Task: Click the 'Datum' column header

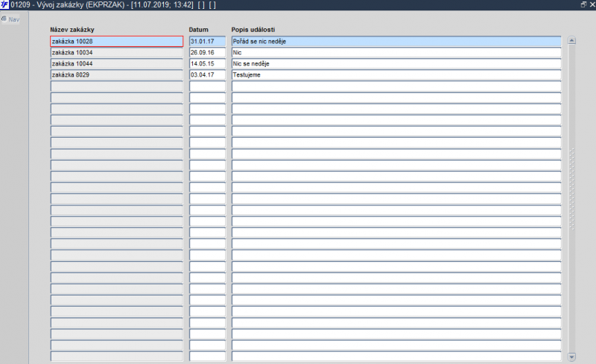Action: pos(199,30)
